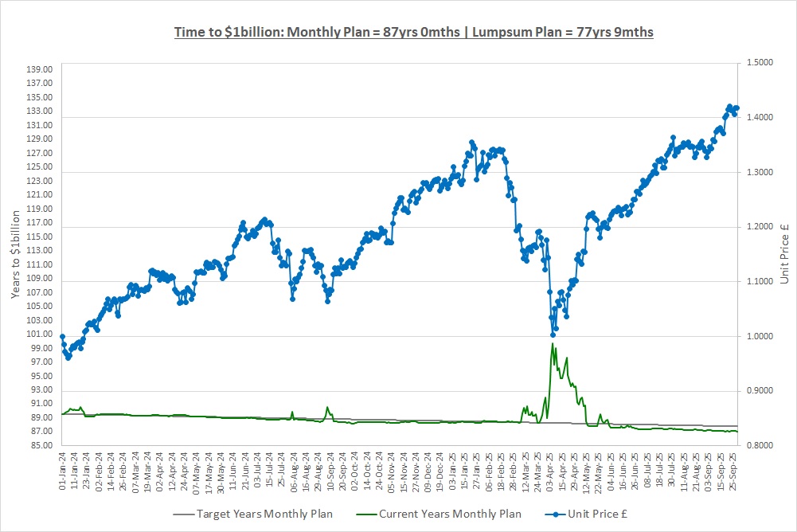
Task: Click the 109.00 label on the left axis
Action: click(x=40, y=278)
